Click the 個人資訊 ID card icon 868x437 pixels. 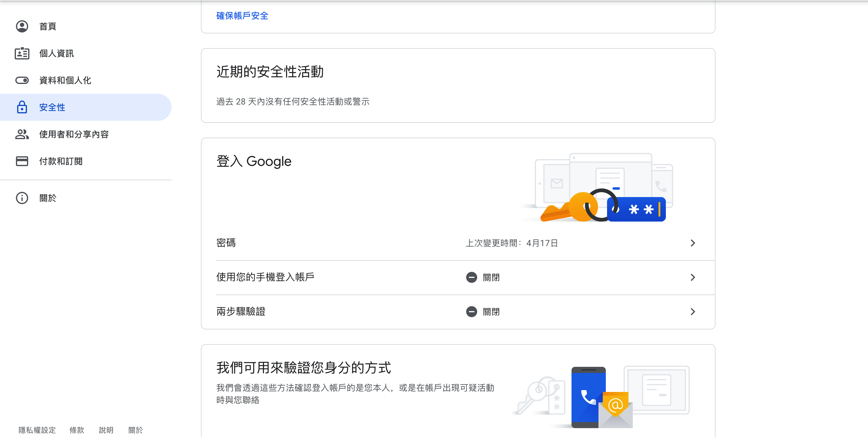click(22, 53)
